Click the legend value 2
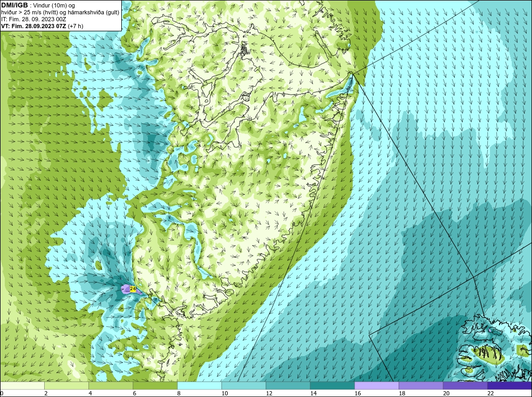532x397 pixels. (46, 393)
